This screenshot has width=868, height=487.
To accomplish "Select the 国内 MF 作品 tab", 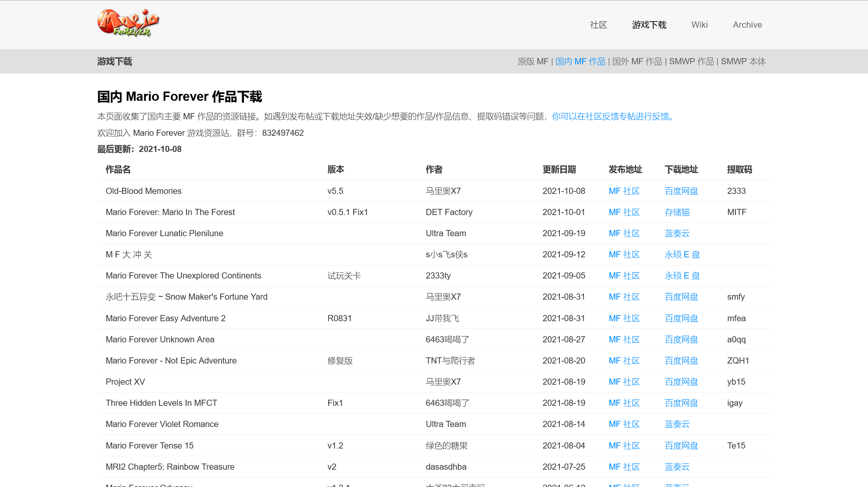I will 580,62.
